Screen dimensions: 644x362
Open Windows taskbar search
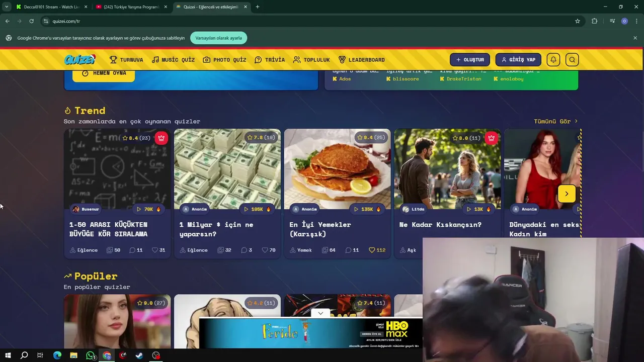tap(24, 355)
